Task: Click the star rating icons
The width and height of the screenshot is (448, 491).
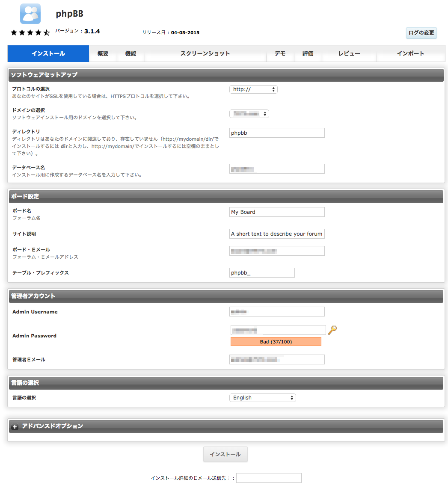Action: tap(30, 33)
